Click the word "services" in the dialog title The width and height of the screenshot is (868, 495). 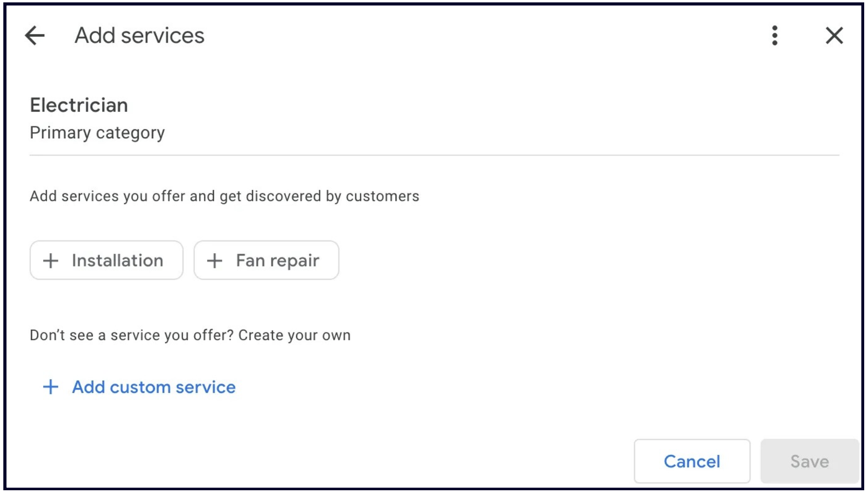tap(163, 36)
